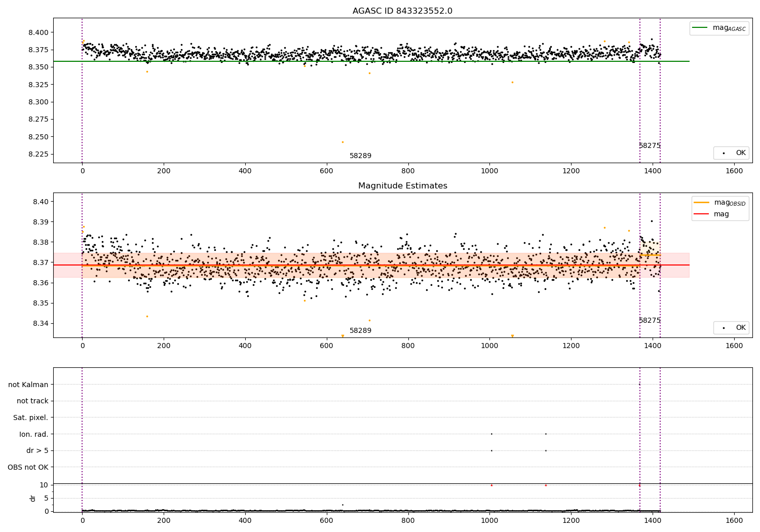Click the 8.225 y-tick in top plot

[x=39, y=154]
